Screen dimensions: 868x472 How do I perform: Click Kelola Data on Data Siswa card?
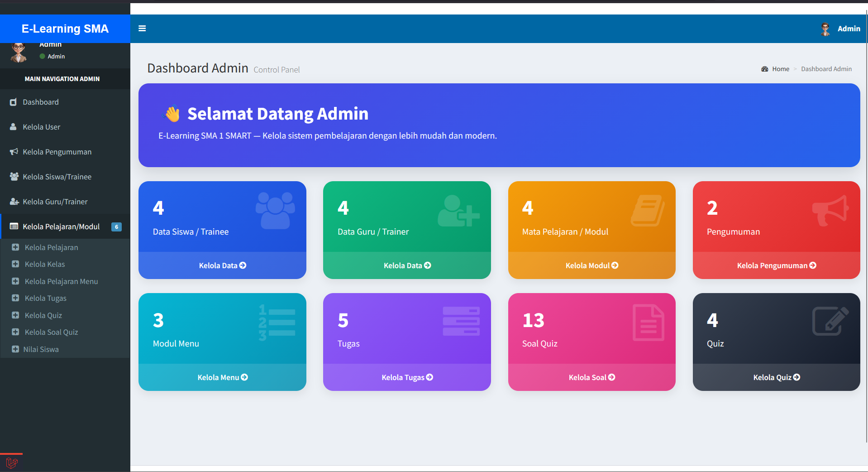(x=223, y=265)
